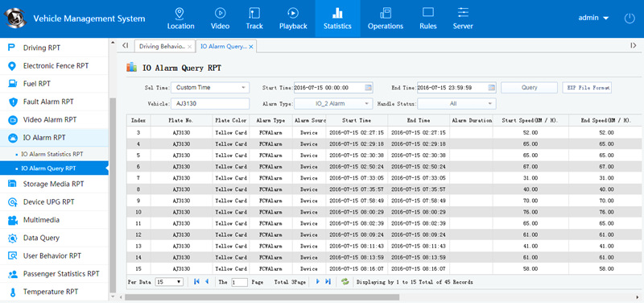
Task: Click the page number input box
Action: click(239, 282)
